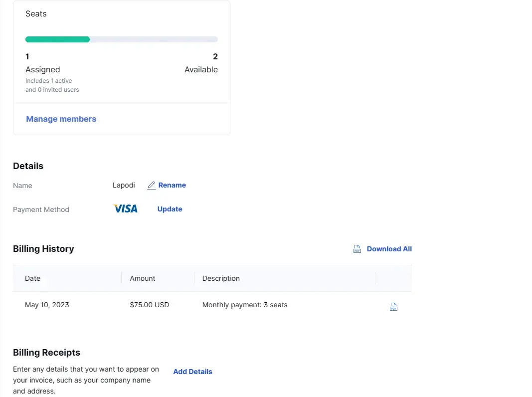Viewport: 532px width, 397px height.
Task: Click the Assigned seats label
Action: (42, 70)
